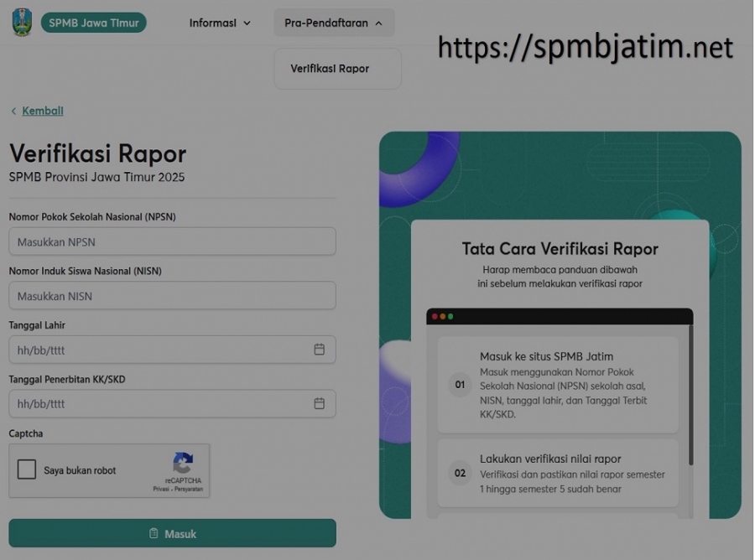Check the Saya bukan robot checkbox

(x=28, y=468)
